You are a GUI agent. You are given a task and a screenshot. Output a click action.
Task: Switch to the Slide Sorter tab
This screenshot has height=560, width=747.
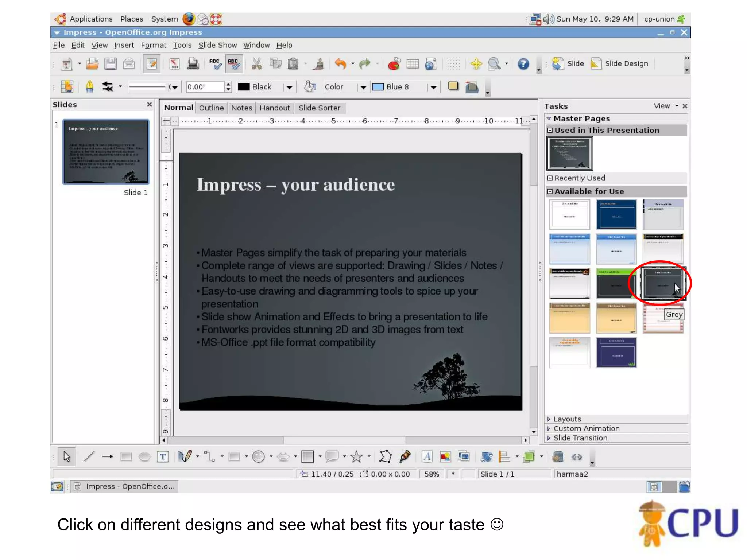(x=320, y=108)
